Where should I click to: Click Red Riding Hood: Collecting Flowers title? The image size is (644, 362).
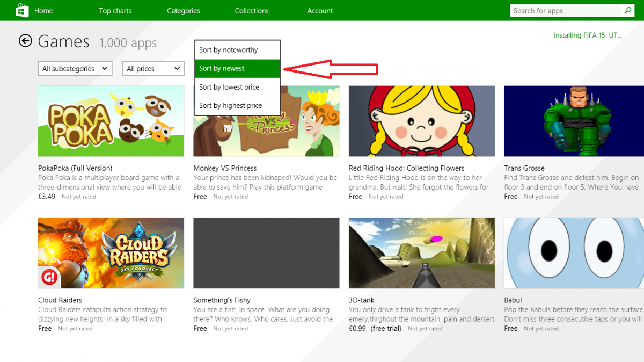click(x=407, y=168)
